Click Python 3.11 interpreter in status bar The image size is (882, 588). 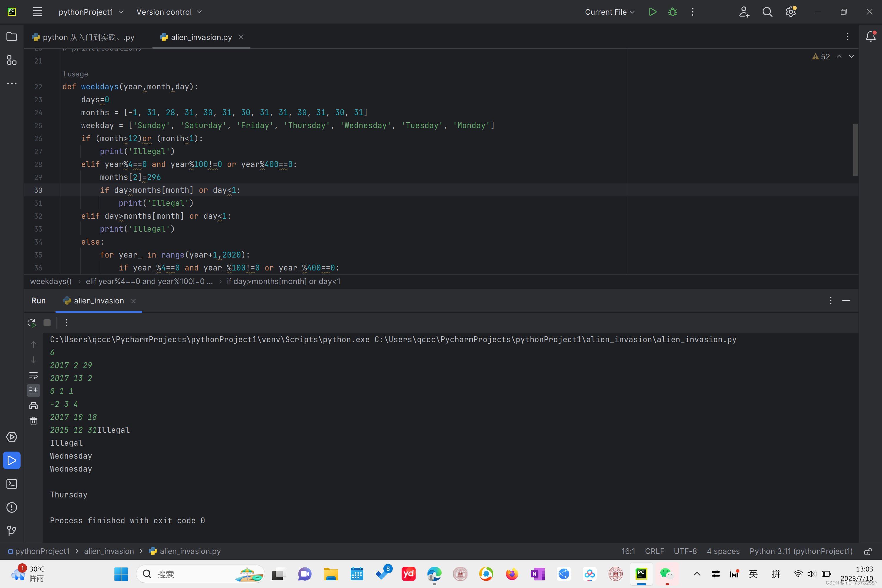coord(801,551)
